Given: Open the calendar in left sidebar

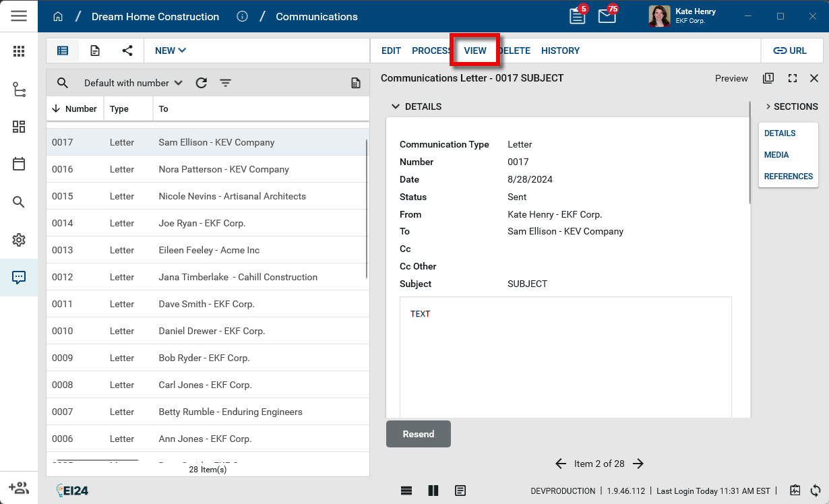Looking at the screenshot, I should coord(19,164).
